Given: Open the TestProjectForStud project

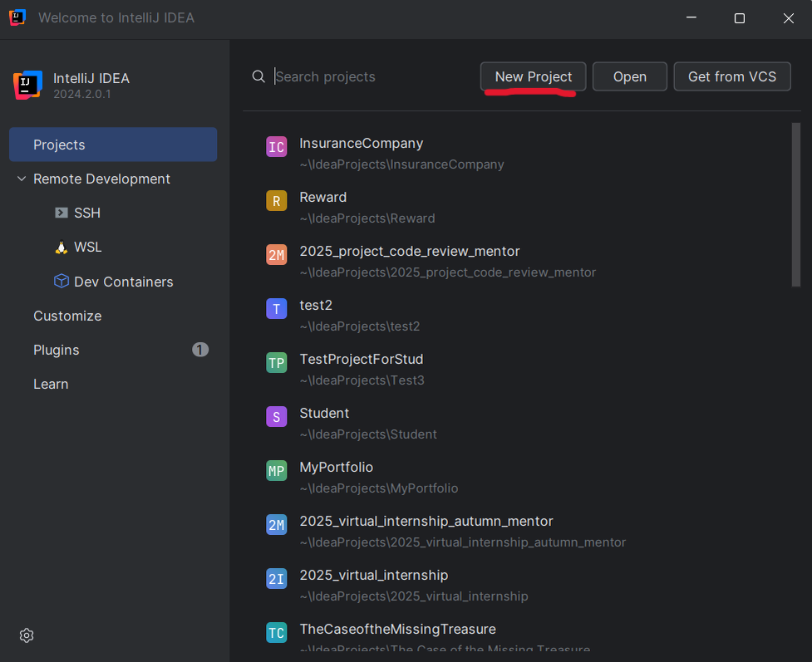Looking at the screenshot, I should (x=361, y=359).
